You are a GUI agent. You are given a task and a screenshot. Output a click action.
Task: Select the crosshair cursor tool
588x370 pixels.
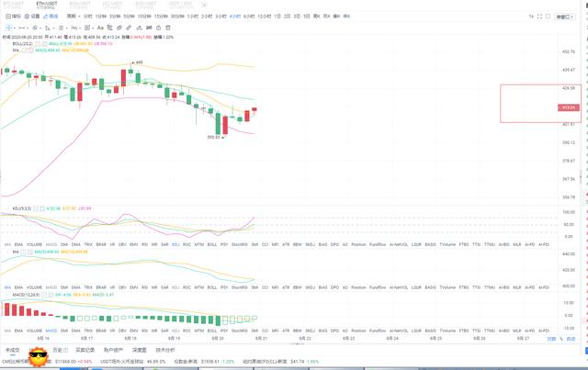[x=8, y=28]
